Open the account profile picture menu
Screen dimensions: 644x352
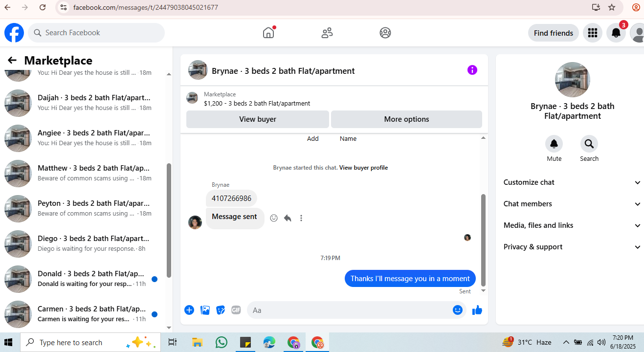click(637, 33)
